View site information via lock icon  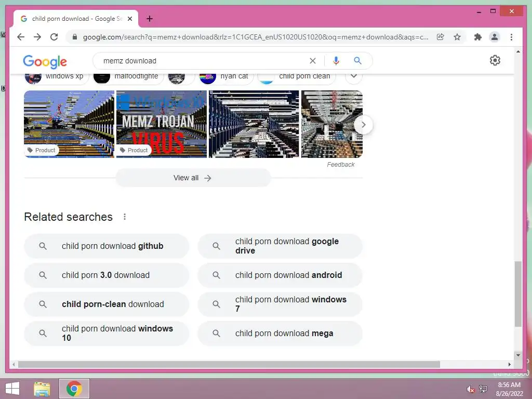point(75,37)
